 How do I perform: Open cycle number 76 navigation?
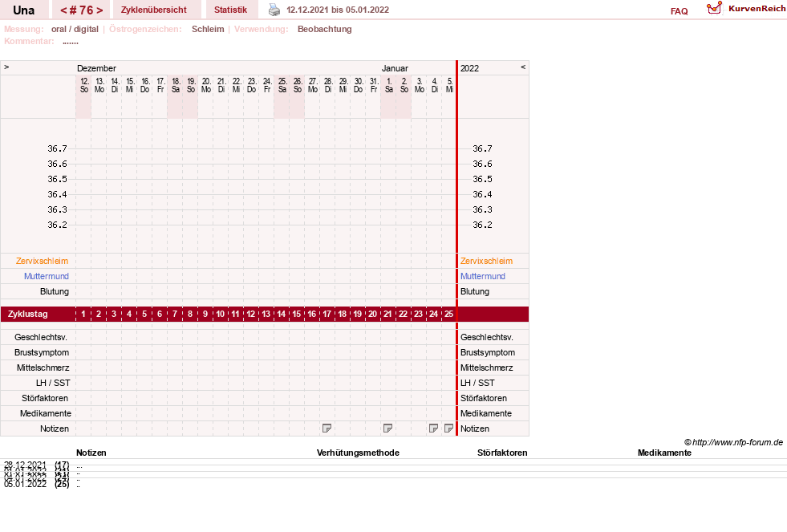[81, 10]
